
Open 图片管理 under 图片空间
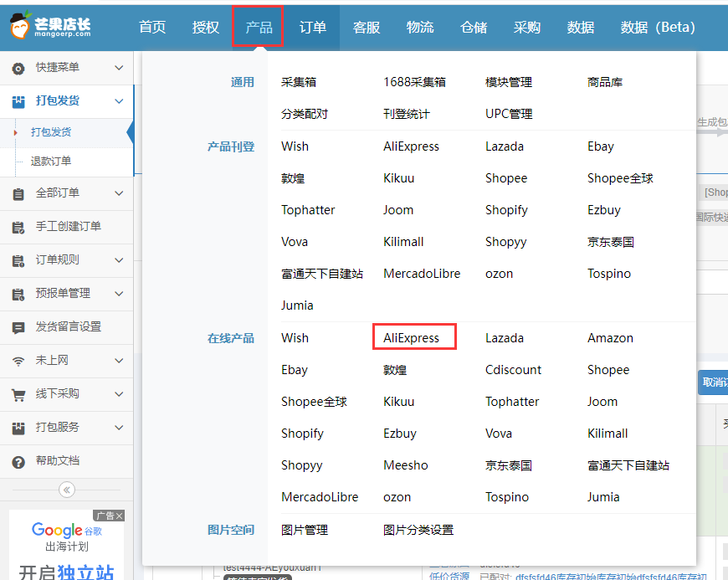click(305, 530)
